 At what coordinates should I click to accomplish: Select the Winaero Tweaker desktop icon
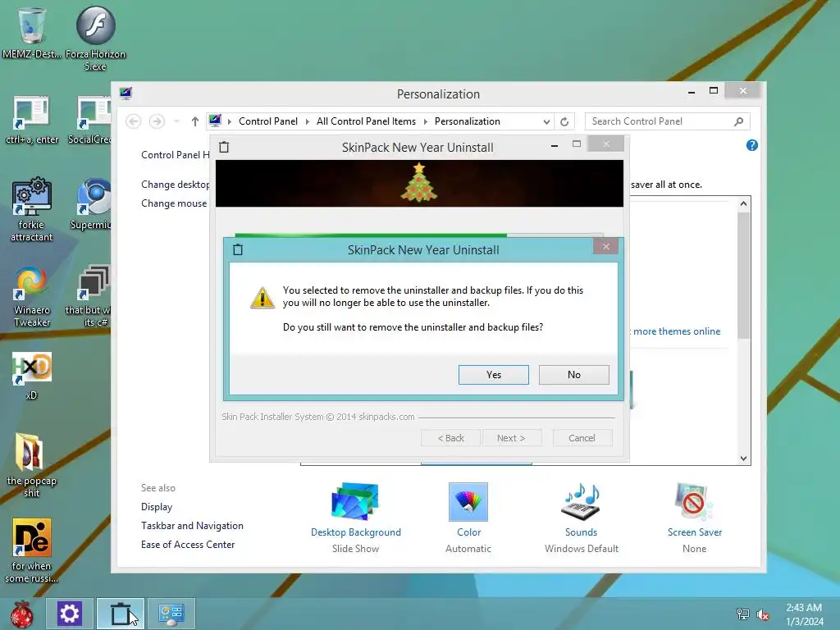[32, 296]
